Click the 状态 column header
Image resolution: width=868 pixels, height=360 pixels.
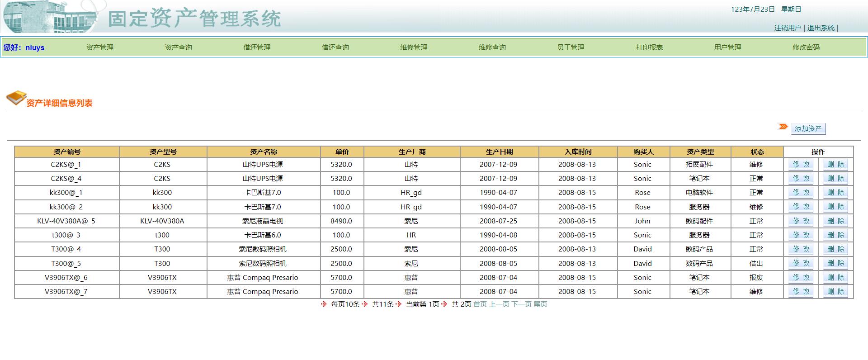point(757,152)
